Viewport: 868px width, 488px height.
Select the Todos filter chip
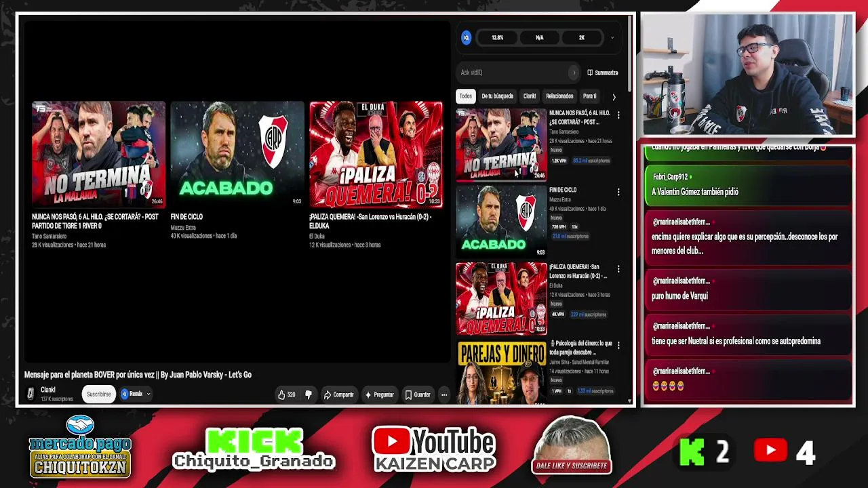tap(465, 96)
